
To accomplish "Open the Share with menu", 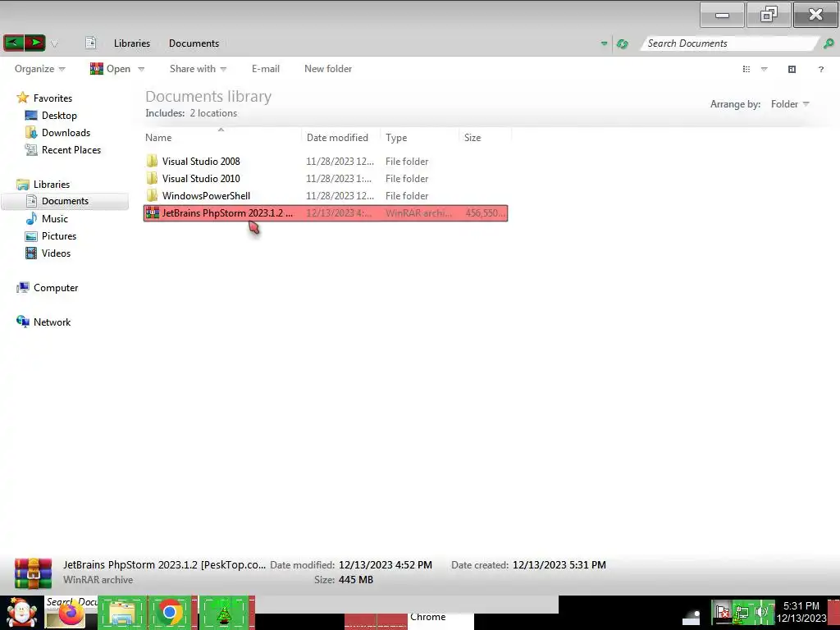I will (x=198, y=69).
